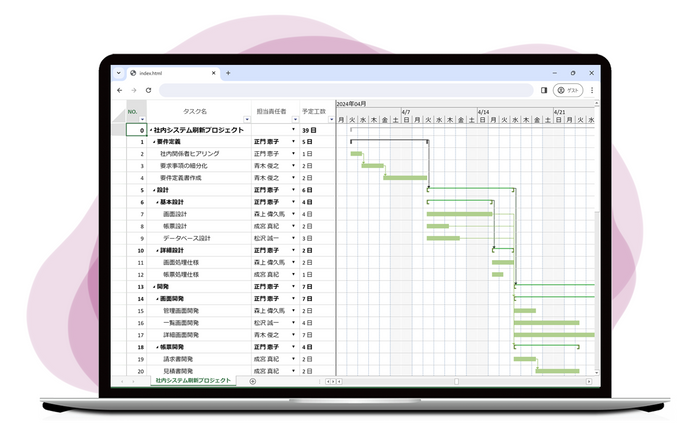The image size is (700, 429).
Task: Open the browser three-dot menu
Action: click(592, 90)
